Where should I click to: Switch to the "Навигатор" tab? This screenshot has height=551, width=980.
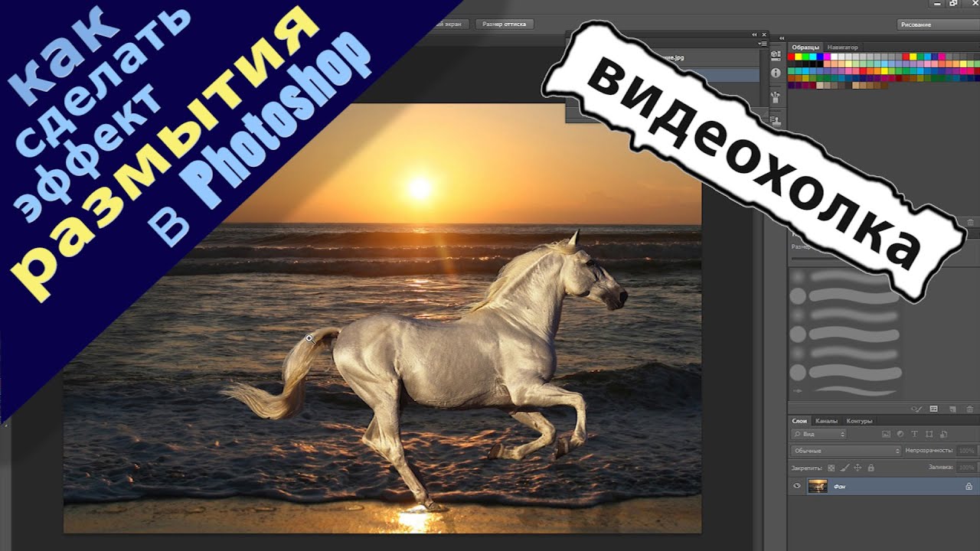[x=843, y=47]
